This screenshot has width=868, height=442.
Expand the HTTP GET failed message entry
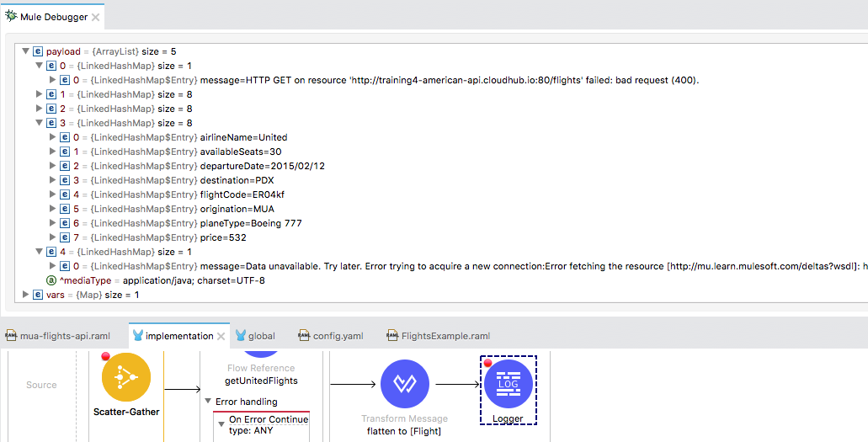point(53,80)
